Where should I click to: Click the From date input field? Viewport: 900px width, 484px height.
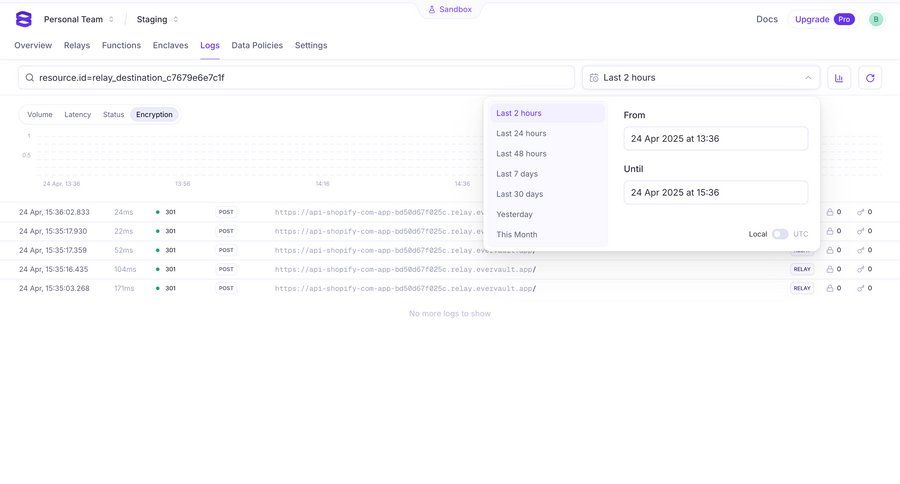[x=715, y=139]
